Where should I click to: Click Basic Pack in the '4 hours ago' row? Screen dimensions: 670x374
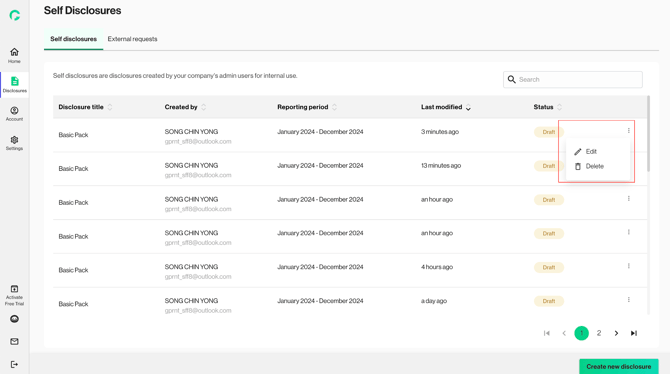pyautogui.click(x=73, y=270)
